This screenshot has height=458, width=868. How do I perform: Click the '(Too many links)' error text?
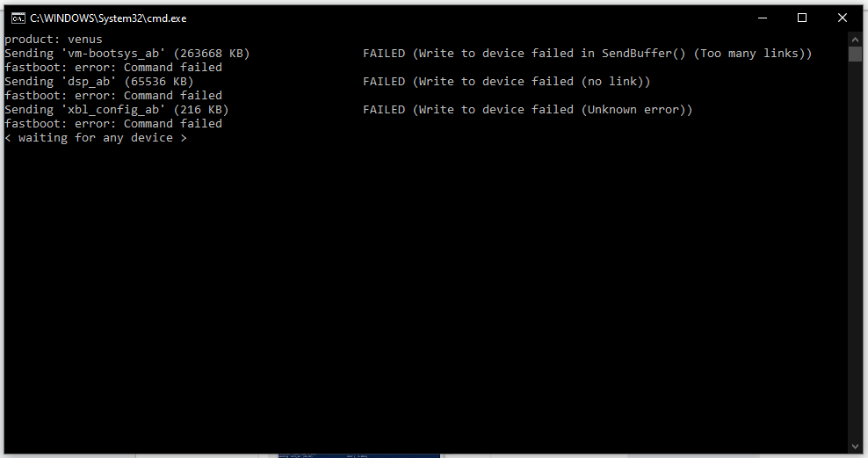[x=752, y=54]
